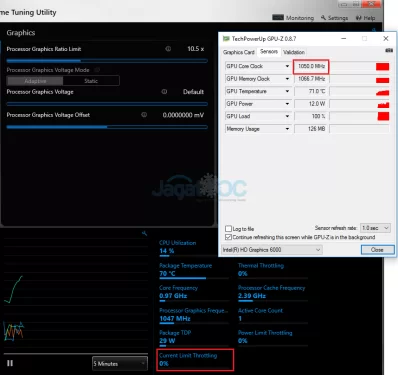Viewport: 398px width, 375px height.
Task: Click the 0.0000000 mV offset value
Action: pos(183,115)
